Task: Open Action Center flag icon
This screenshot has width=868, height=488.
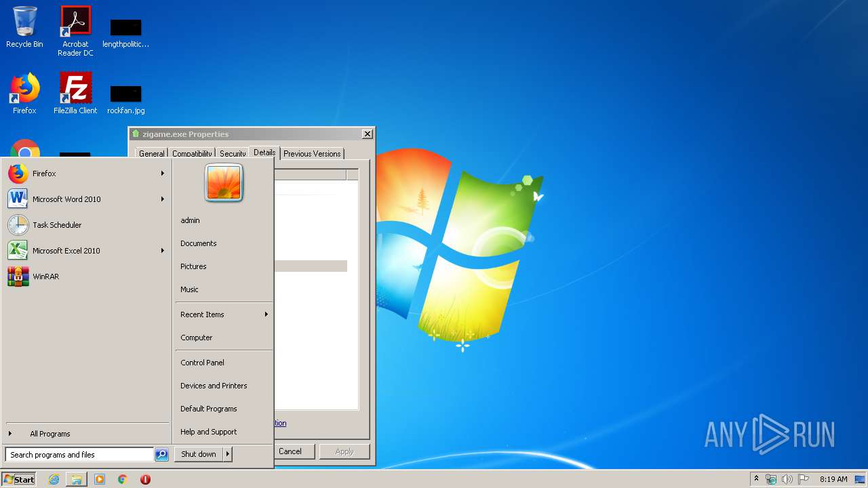Action: click(804, 479)
